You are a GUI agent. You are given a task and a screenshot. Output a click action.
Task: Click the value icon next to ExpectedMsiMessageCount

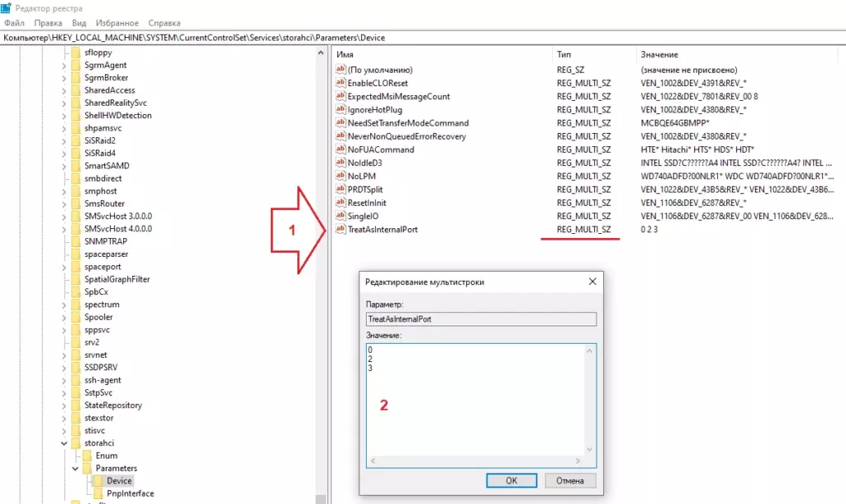340,96
